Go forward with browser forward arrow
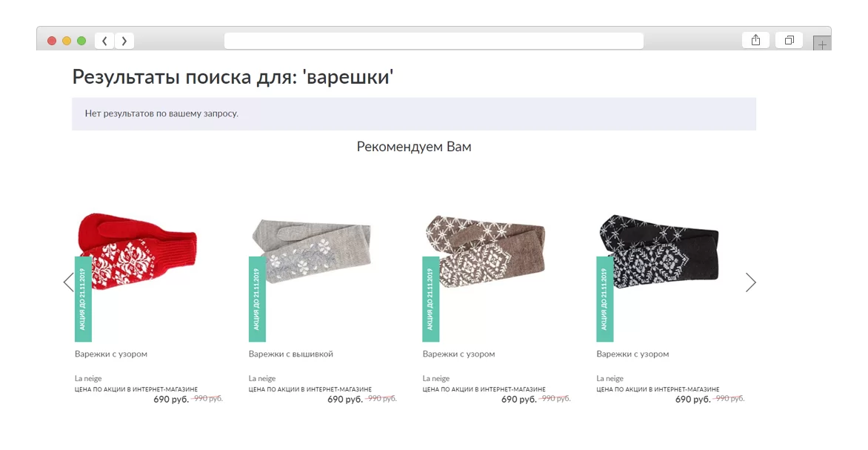This screenshot has height=450, width=868. (x=124, y=41)
